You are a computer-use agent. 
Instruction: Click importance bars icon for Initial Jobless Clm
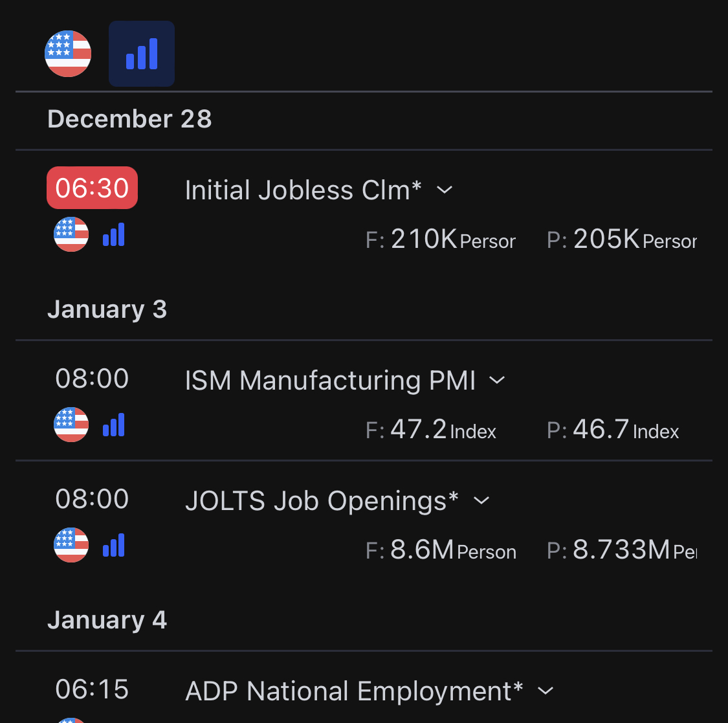click(114, 235)
